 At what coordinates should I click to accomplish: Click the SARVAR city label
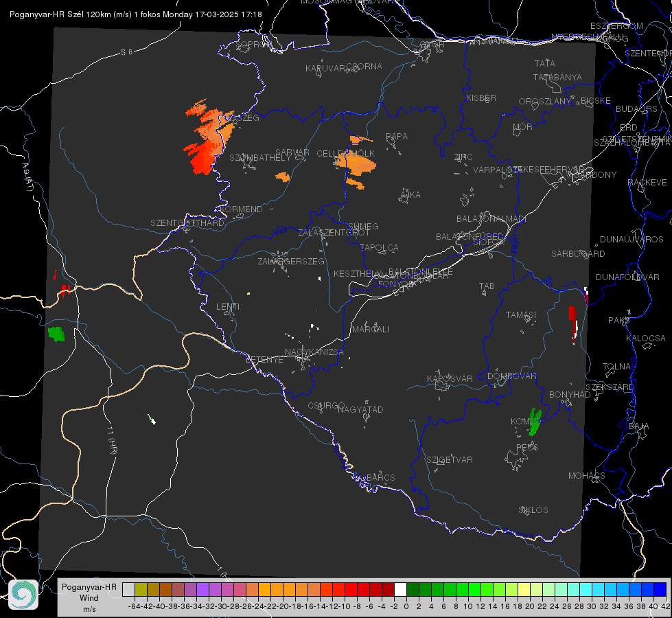point(292,152)
